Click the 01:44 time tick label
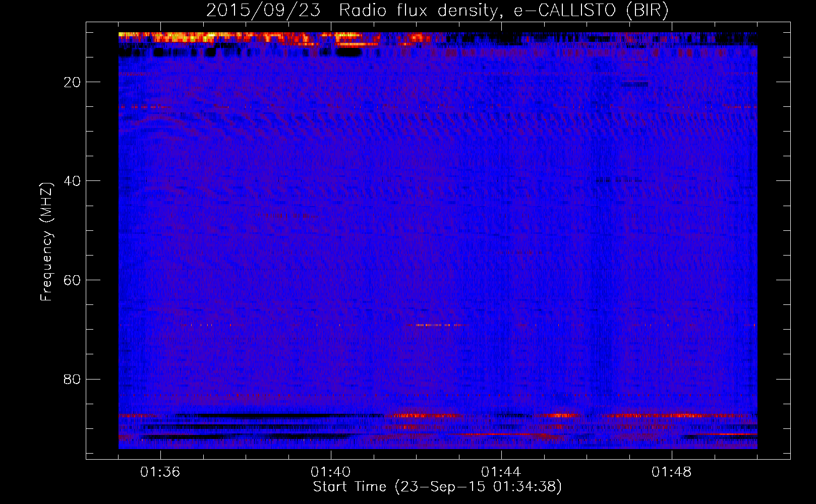The image size is (816, 504). pos(501,472)
